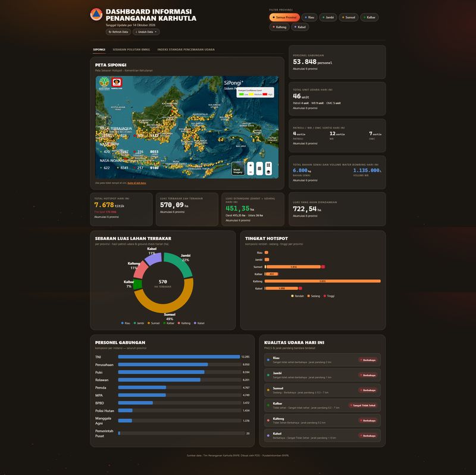Toggle the Tinggi series in the hotspot legend
476x475 pixels.
click(x=329, y=296)
